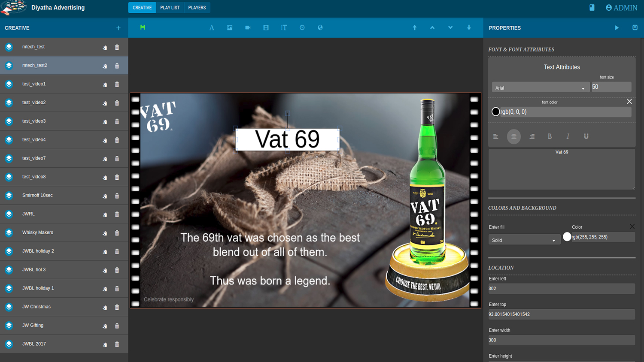The height and width of the screenshot is (362, 644).
Task: Select the Vat 69 text box on canvas
Action: [x=288, y=139]
